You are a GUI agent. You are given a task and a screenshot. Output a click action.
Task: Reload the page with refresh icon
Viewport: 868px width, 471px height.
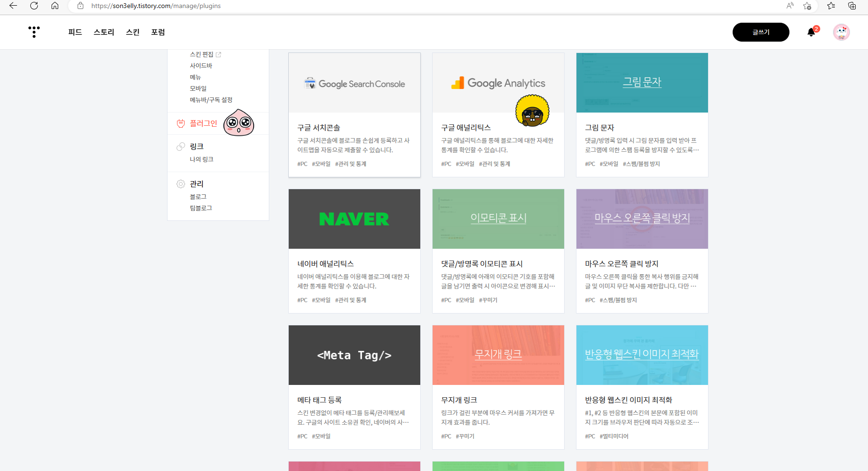(x=34, y=6)
